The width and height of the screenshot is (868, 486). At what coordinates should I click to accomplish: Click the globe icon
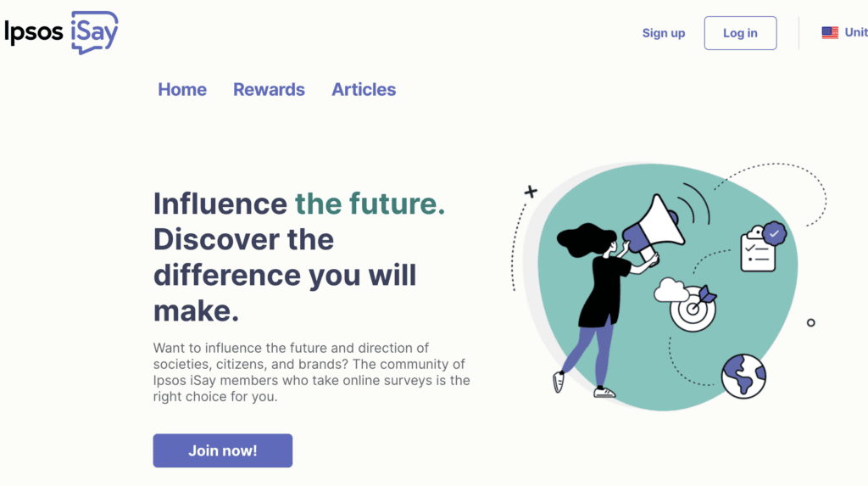click(743, 376)
